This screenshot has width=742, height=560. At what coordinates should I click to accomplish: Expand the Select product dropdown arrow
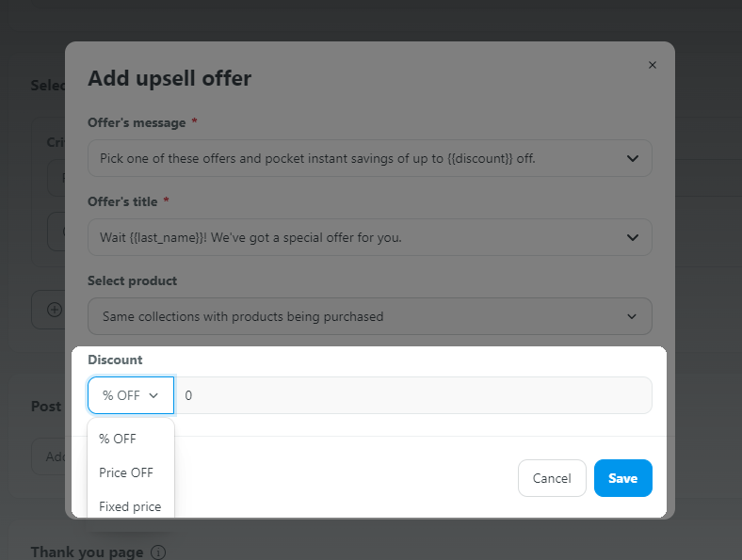[x=632, y=316]
